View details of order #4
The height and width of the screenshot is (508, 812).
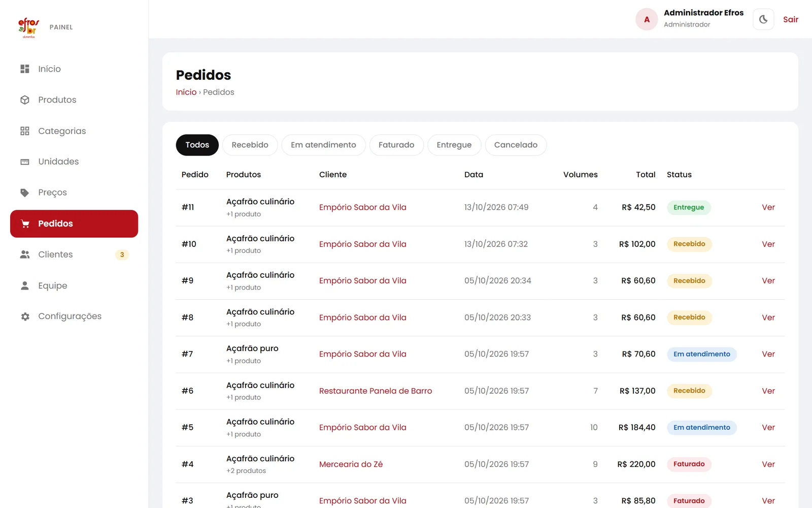coord(768,464)
